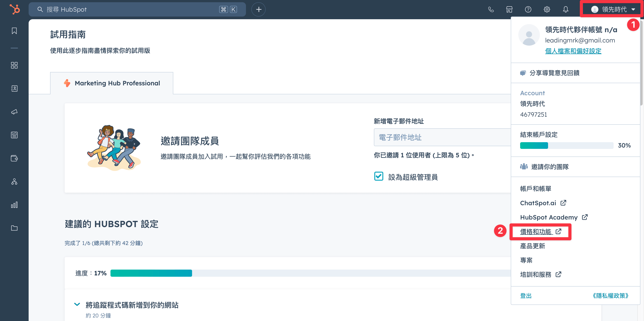Click the 邀請團隊成員 heading
The height and width of the screenshot is (321, 644).
189,141
